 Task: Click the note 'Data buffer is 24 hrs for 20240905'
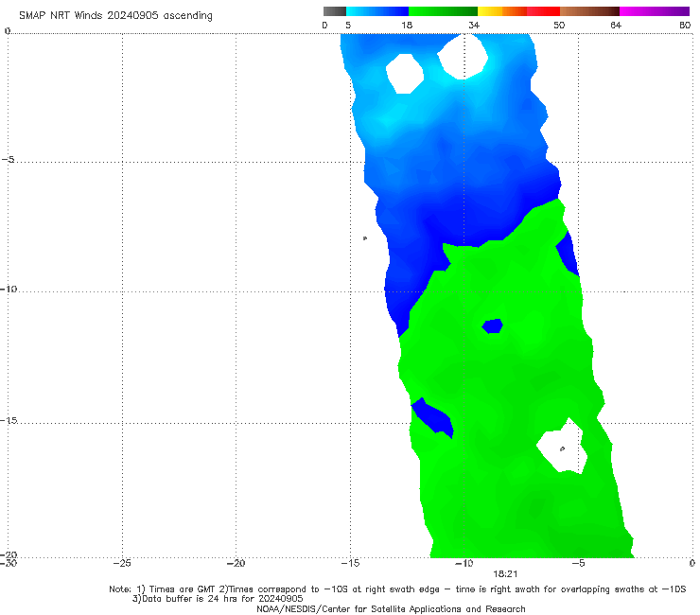pyautogui.click(x=218, y=599)
